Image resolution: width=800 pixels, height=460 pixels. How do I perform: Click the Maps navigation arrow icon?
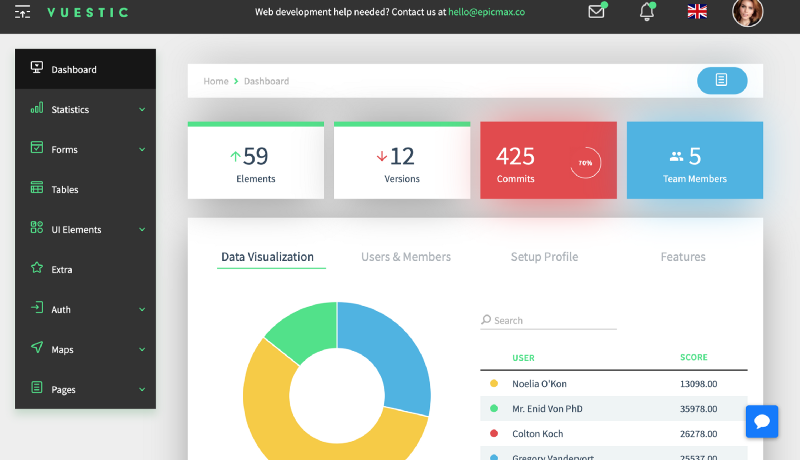coord(37,347)
